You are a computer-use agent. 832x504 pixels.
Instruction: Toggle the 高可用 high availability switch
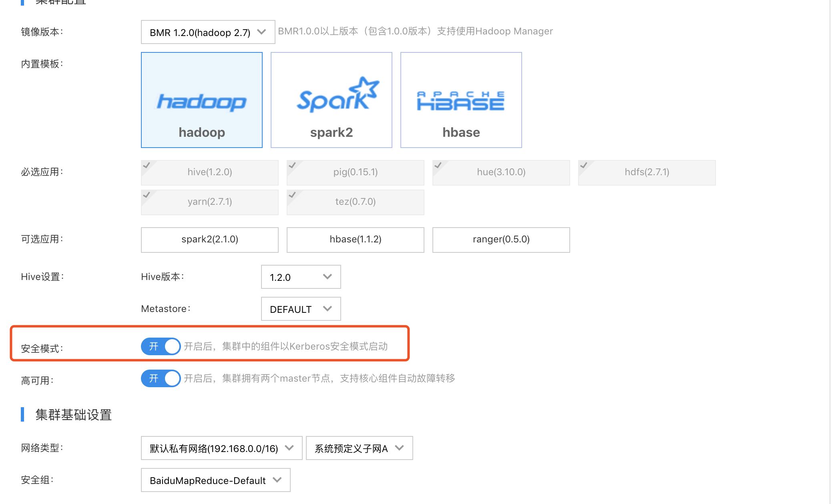click(x=161, y=378)
